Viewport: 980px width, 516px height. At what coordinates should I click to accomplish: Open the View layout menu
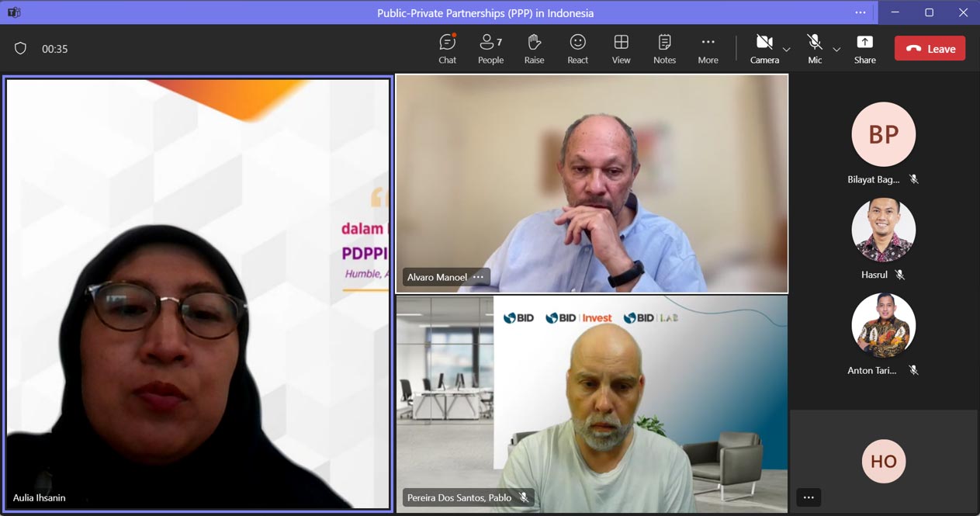(x=621, y=48)
